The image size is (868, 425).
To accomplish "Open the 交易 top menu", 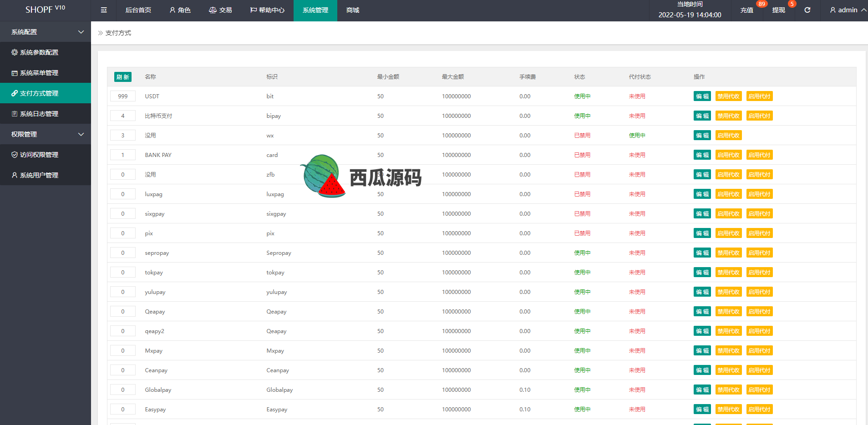I will click(x=220, y=10).
